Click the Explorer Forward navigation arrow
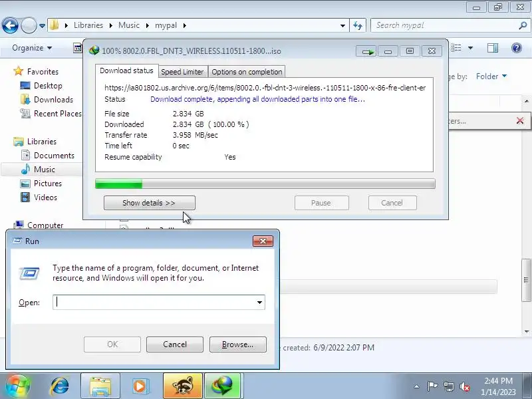Screen dimensions: 532x399 pos(29,25)
